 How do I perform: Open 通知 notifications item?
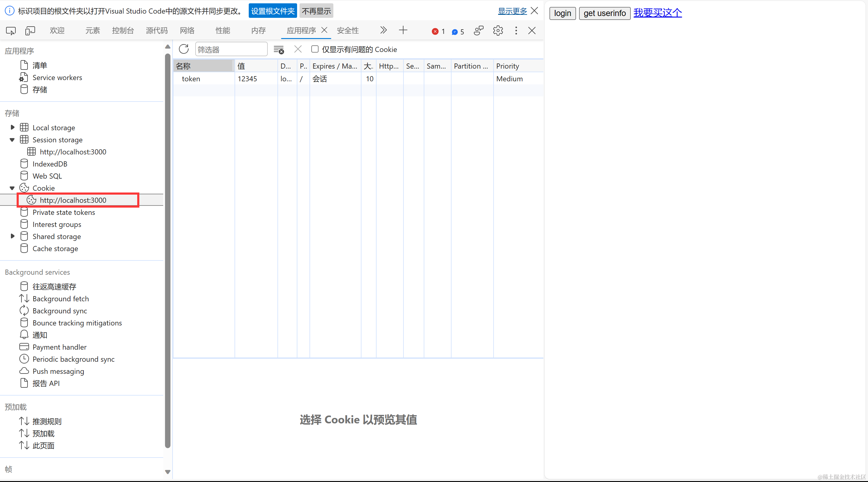tap(40, 335)
